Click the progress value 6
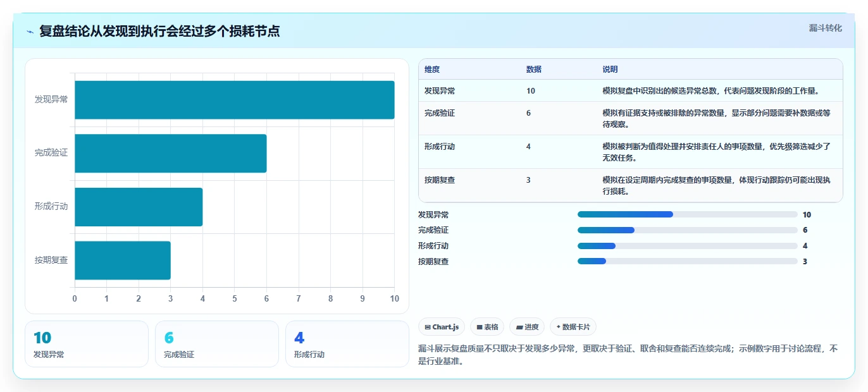868x392 pixels. pos(805,230)
